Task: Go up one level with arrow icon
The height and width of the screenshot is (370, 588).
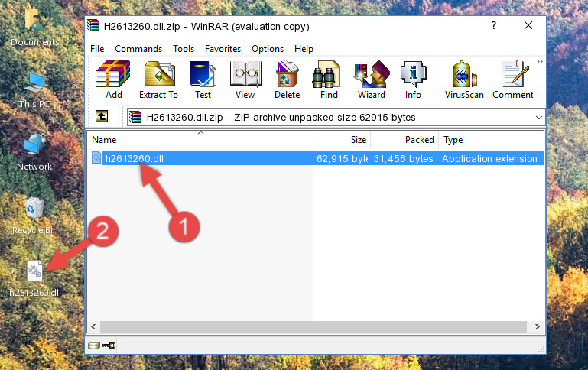Action: 102,117
